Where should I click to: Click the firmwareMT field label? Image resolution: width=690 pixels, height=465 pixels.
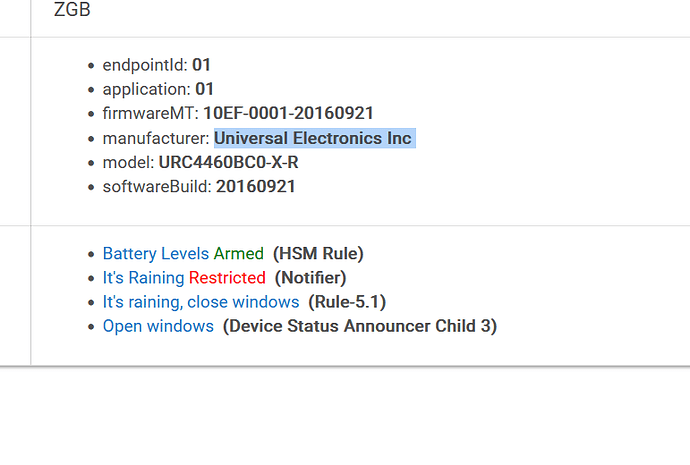tap(150, 113)
